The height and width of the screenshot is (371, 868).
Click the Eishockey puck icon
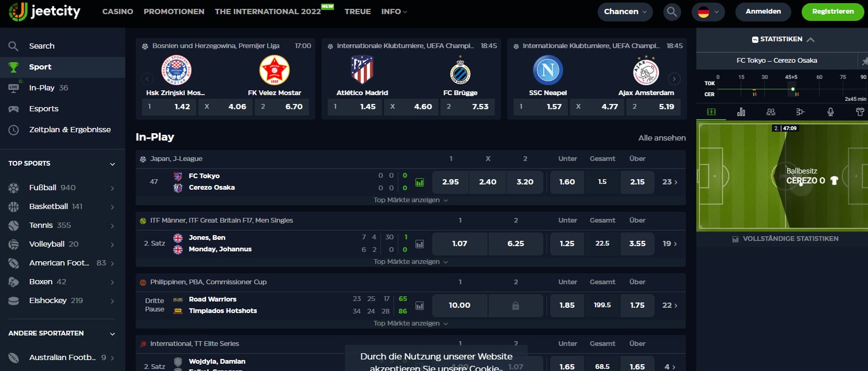[x=14, y=300]
